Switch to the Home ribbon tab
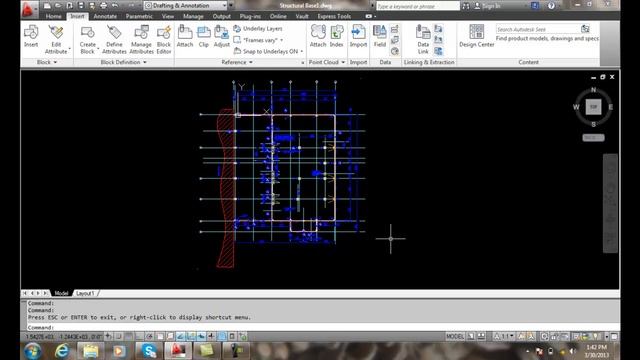 click(53, 16)
